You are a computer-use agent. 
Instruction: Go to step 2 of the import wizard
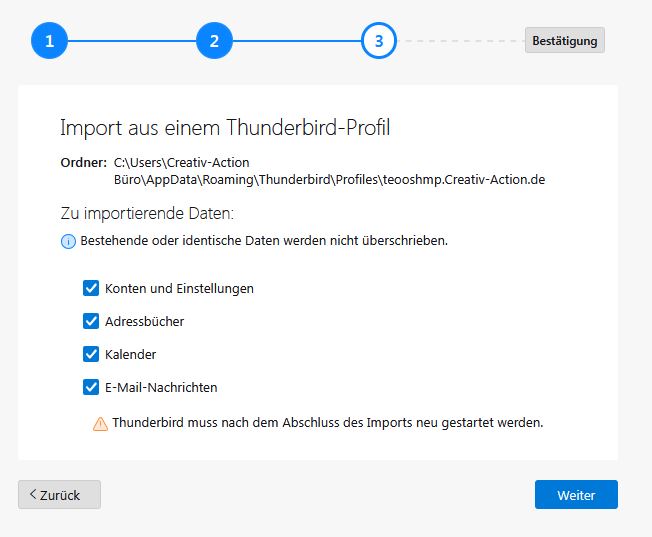tap(214, 41)
